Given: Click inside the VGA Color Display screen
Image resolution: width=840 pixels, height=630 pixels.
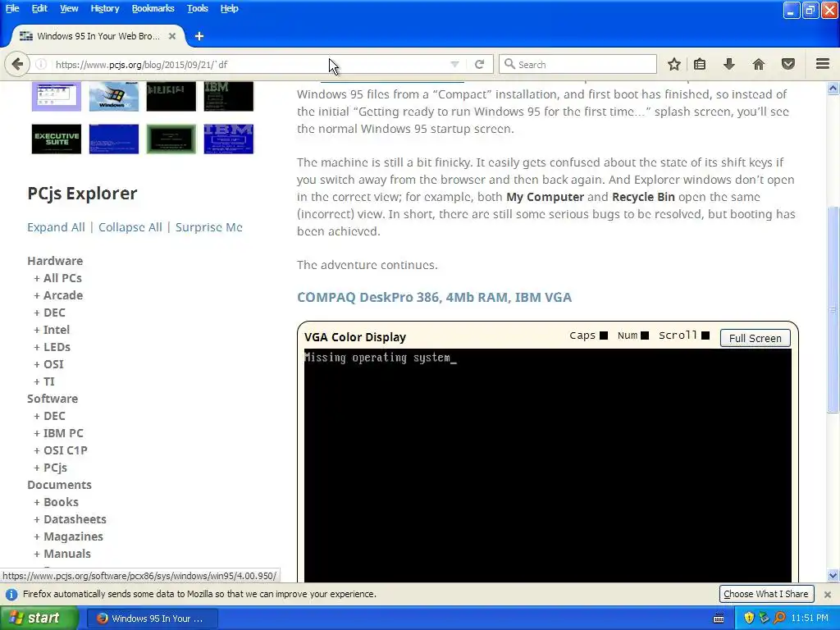Looking at the screenshot, I should click(x=547, y=465).
